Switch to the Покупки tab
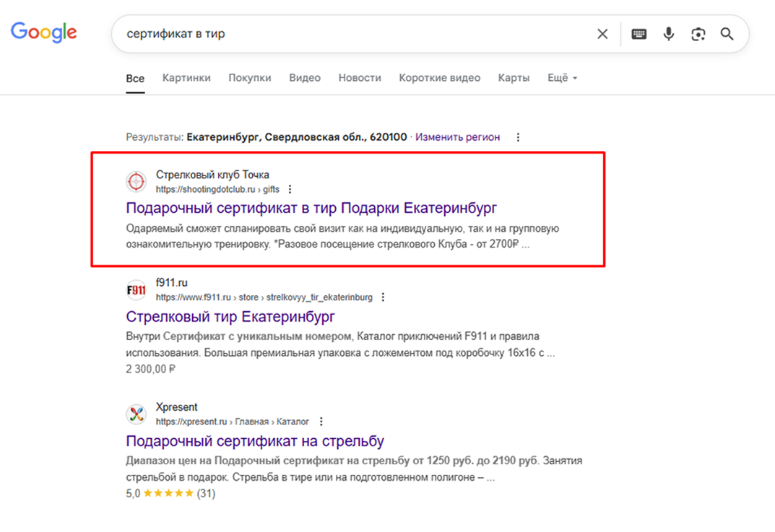This screenshot has width=775, height=532. click(250, 78)
